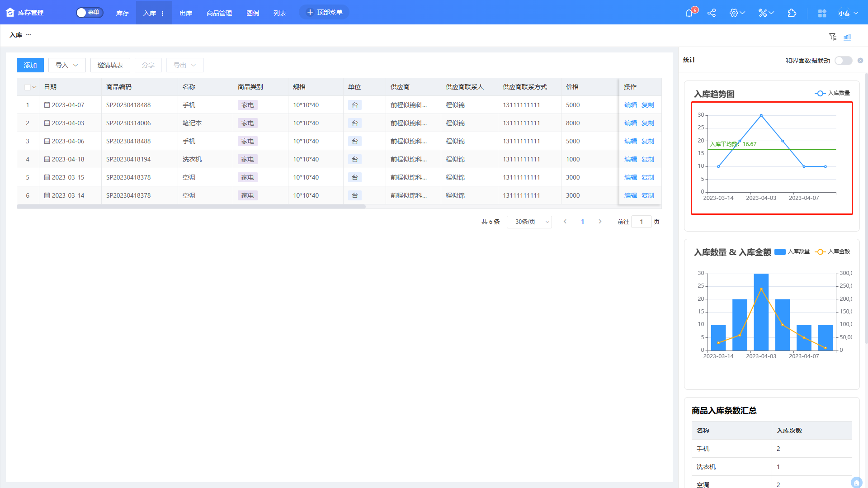Screen dimensions: 868x488
Task: Click the calendar icon for 2023-04-18 row
Action: pos(47,159)
